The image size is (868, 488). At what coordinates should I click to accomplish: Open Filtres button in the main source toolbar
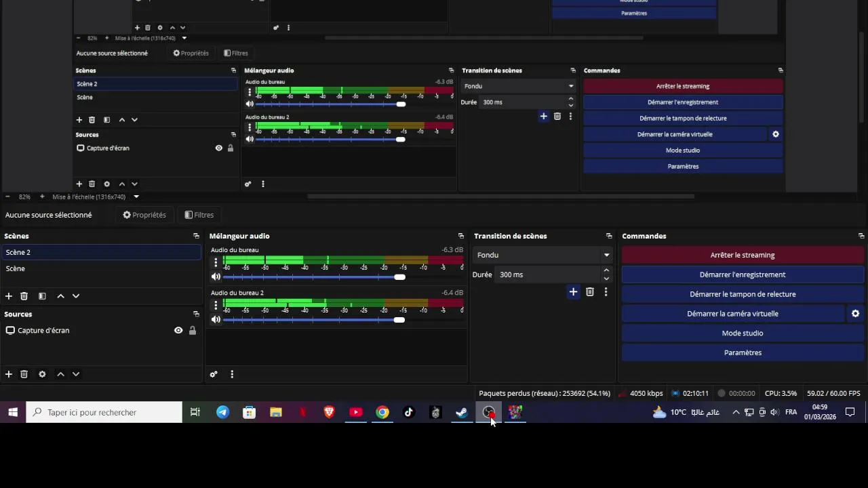point(199,215)
